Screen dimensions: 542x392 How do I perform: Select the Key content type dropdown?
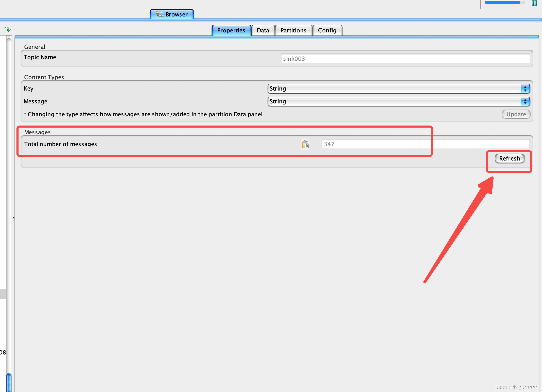399,88
